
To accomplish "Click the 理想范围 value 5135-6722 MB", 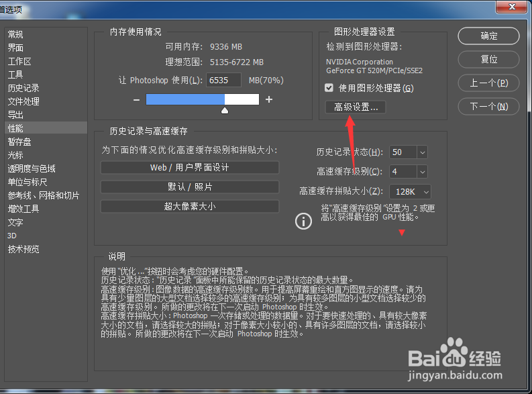I will click(x=237, y=62).
